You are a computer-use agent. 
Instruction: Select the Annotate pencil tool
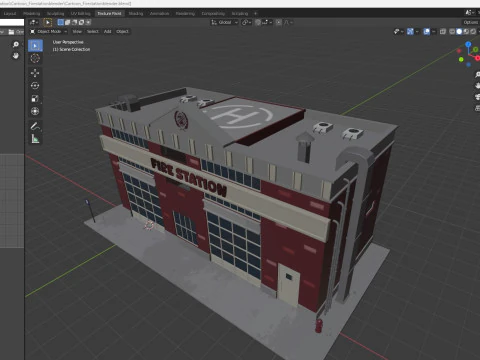pyautogui.click(x=35, y=126)
